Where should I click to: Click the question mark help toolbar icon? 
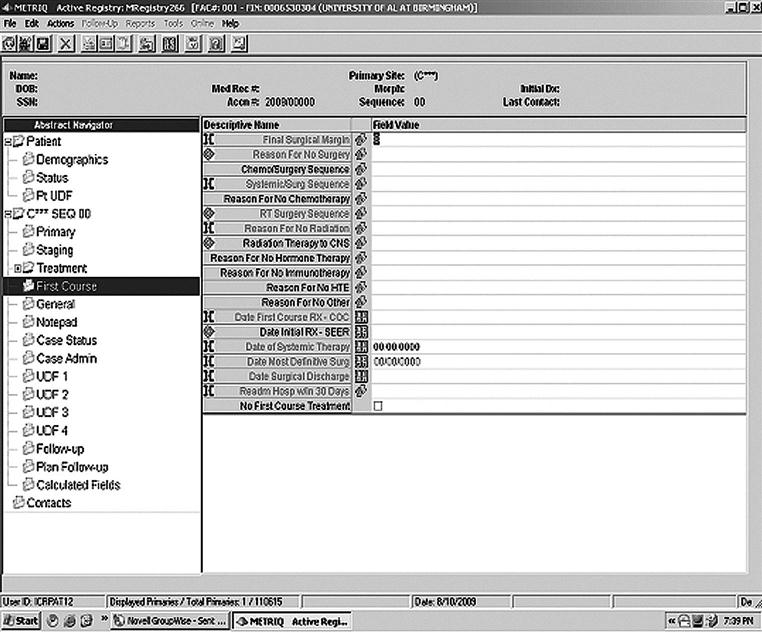point(214,44)
